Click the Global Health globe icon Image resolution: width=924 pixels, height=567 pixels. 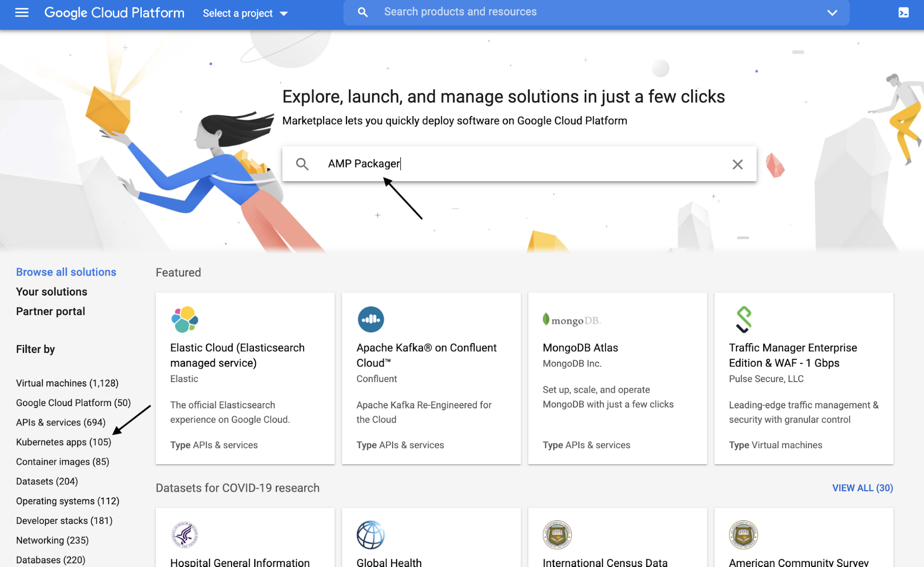click(x=370, y=535)
